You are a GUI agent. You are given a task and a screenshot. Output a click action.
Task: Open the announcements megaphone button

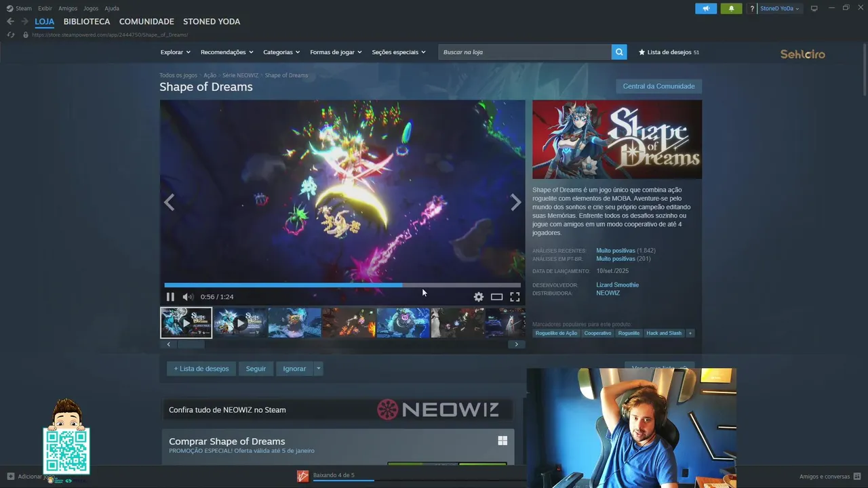pyautogui.click(x=706, y=9)
